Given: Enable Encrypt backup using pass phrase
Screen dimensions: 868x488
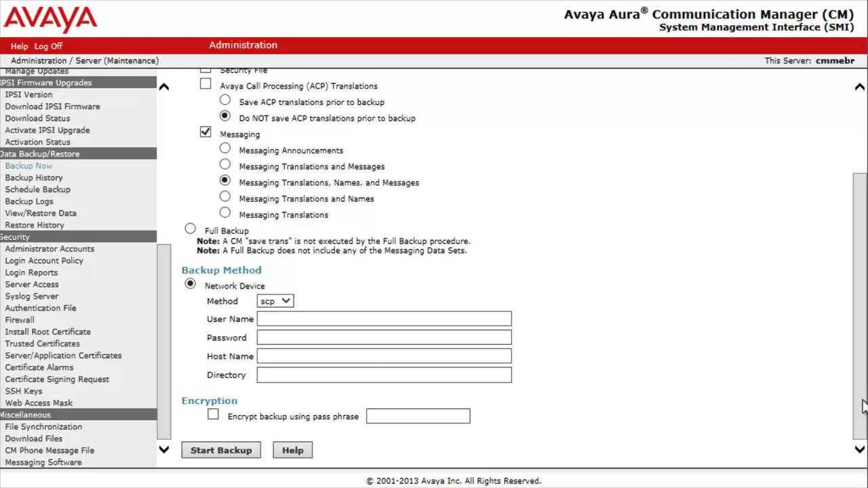Looking at the screenshot, I should [x=213, y=414].
